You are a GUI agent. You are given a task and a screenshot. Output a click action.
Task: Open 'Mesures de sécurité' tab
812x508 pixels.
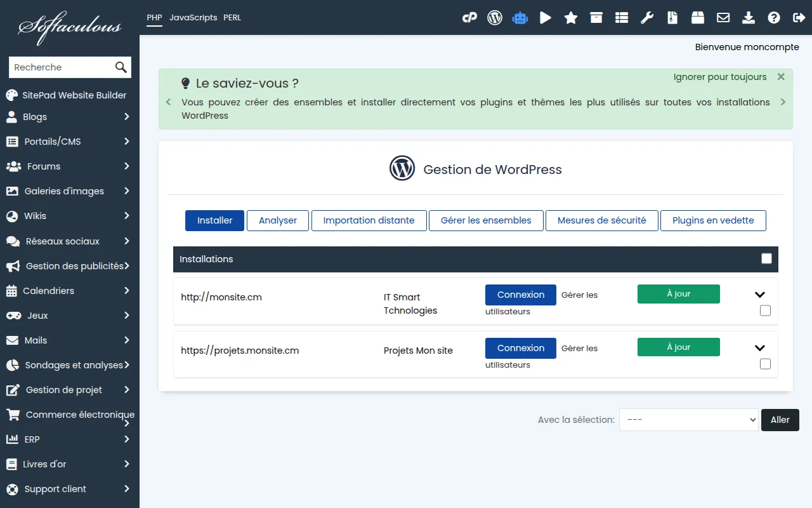click(602, 220)
